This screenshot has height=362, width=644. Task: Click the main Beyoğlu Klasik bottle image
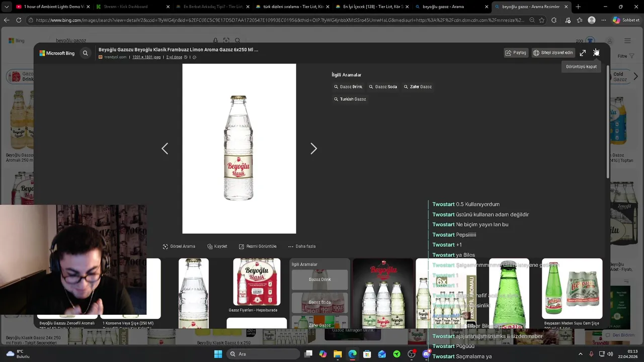(x=239, y=148)
